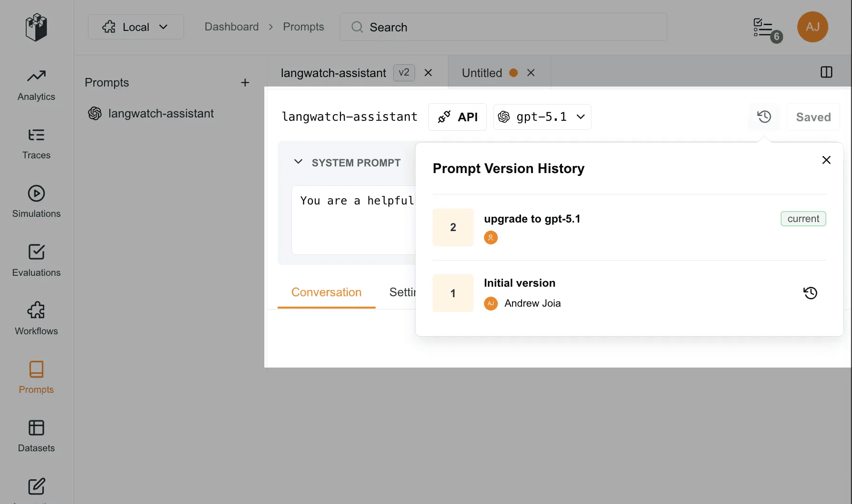The height and width of the screenshot is (504, 852).
Task: Select the Conversation tab
Action: tap(327, 292)
